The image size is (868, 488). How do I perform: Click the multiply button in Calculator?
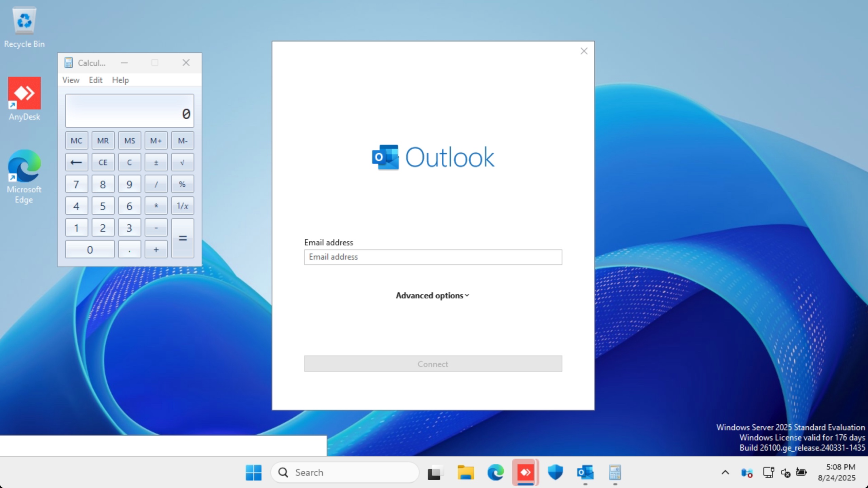[x=156, y=206]
